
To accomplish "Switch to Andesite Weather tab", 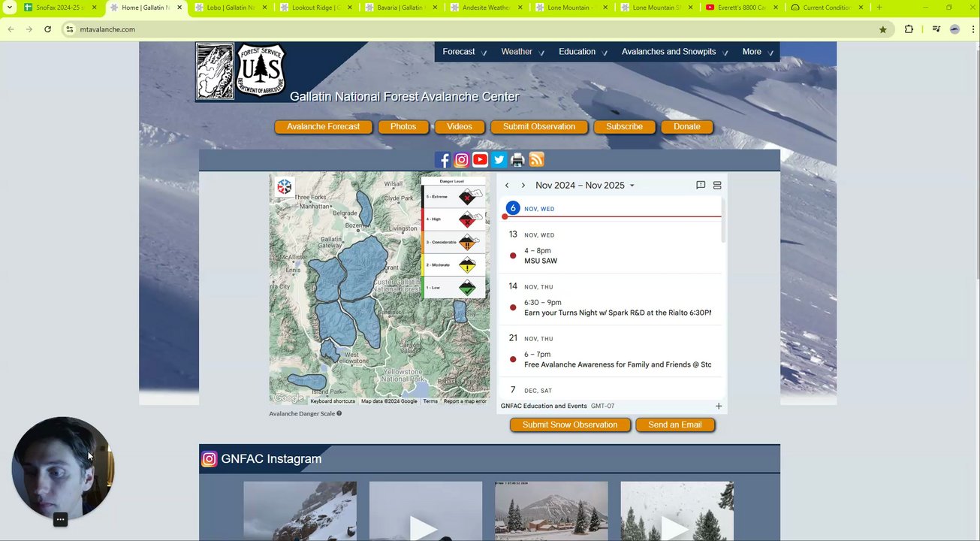I will (x=486, y=8).
